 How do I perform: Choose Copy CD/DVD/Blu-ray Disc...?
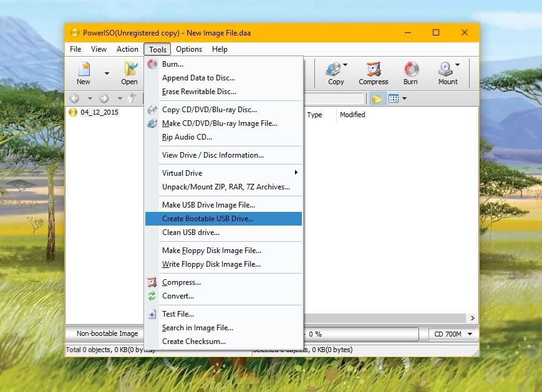pos(223,110)
